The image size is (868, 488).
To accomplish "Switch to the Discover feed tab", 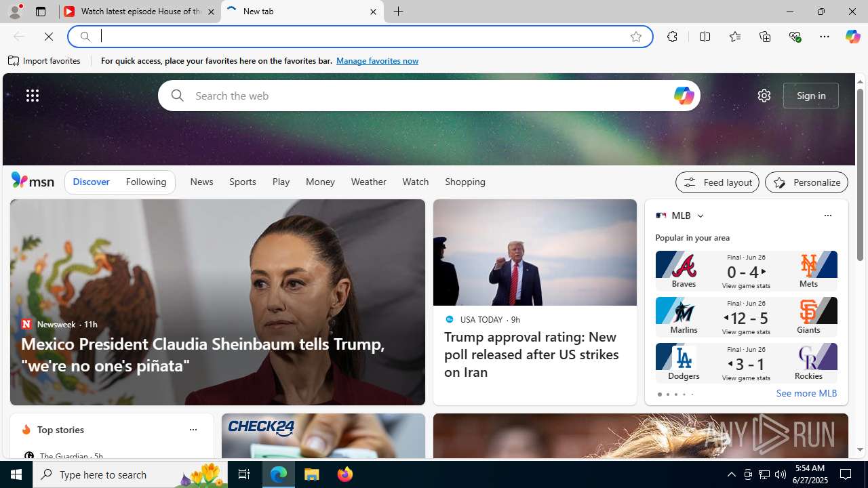I will (91, 182).
